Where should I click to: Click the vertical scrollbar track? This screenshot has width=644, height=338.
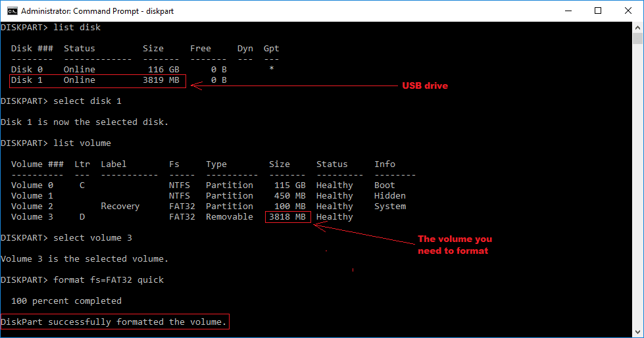coord(637,197)
